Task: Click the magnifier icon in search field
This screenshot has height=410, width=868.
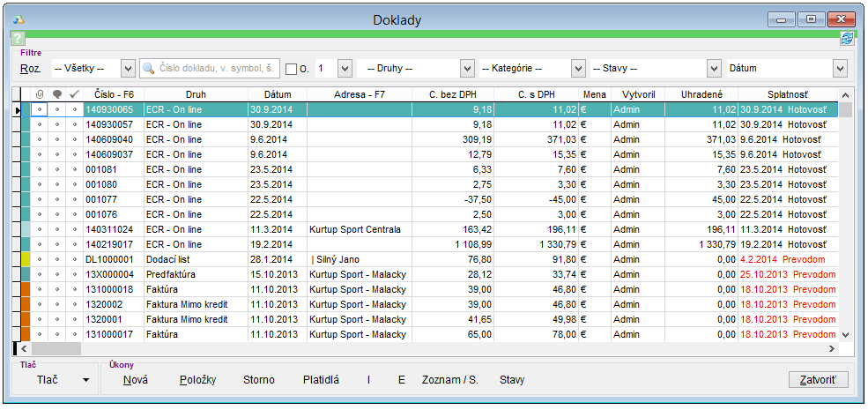Action: [x=150, y=68]
